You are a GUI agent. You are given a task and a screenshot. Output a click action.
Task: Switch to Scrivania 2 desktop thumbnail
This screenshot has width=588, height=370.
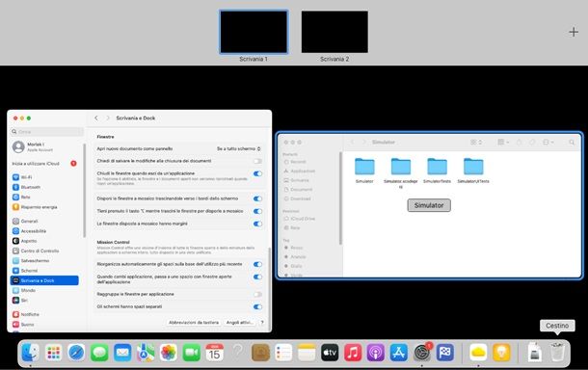tap(334, 32)
